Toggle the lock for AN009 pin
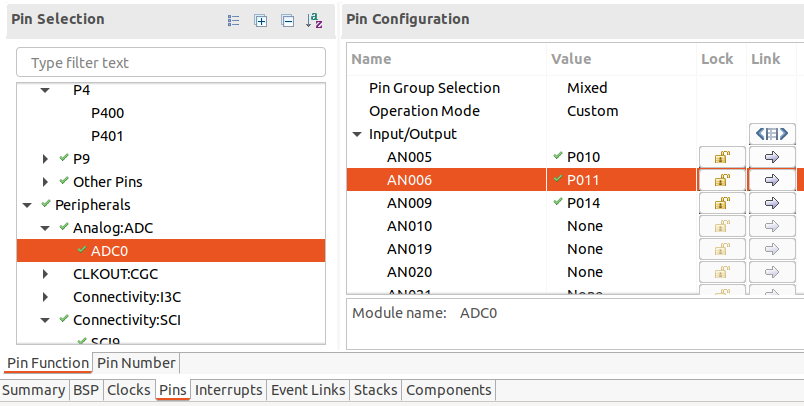804x406 pixels. point(720,203)
